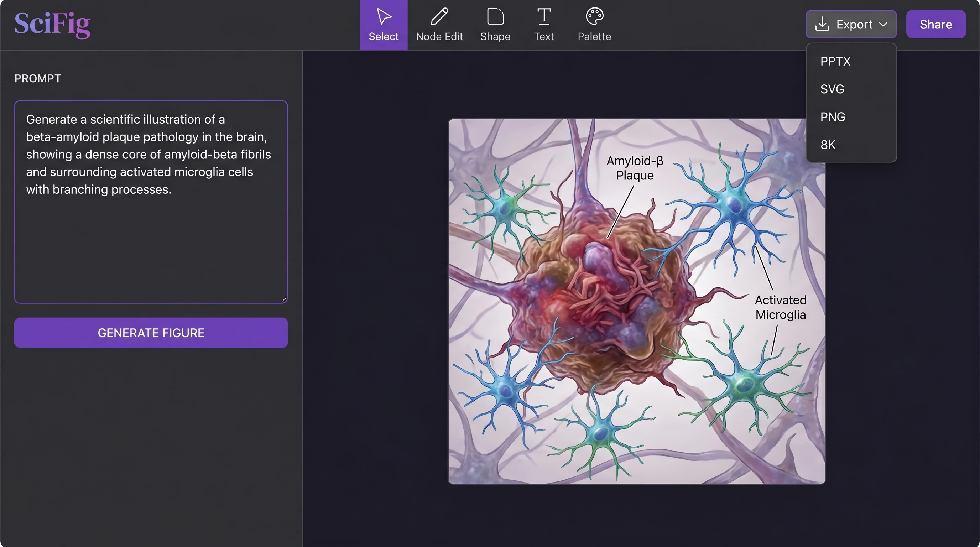Export figure as PPTX
Screen dimensions: 980x547
(x=851, y=61)
